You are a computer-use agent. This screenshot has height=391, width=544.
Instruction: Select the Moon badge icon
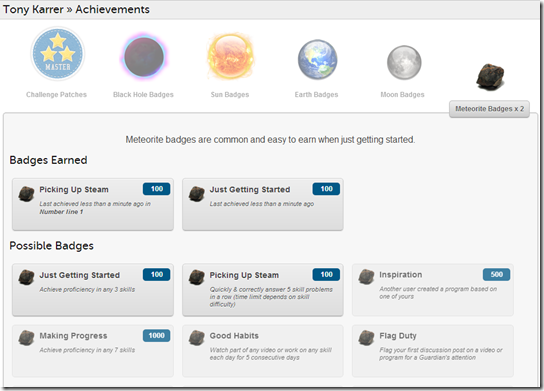point(404,62)
